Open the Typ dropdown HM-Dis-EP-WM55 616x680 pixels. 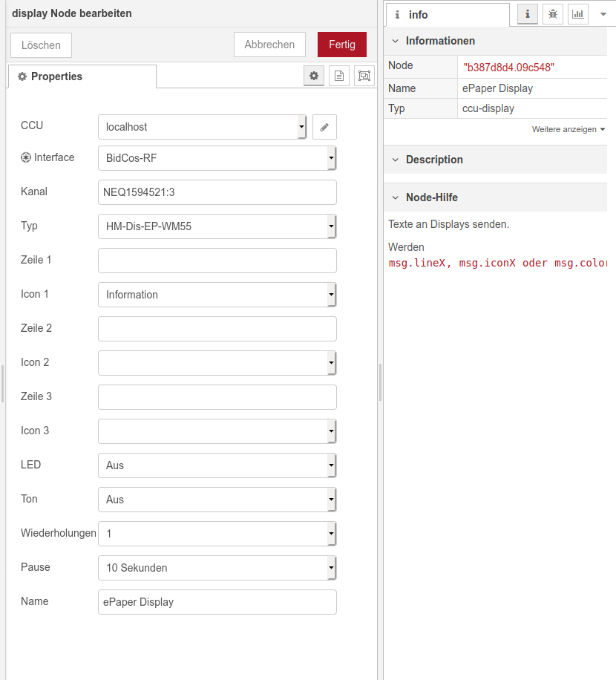pos(217,226)
